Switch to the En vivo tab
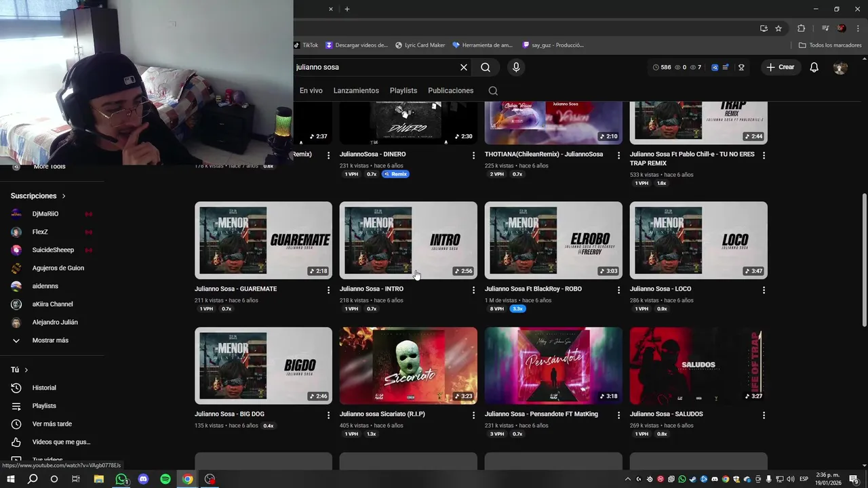The image size is (868, 488). pos(311,91)
